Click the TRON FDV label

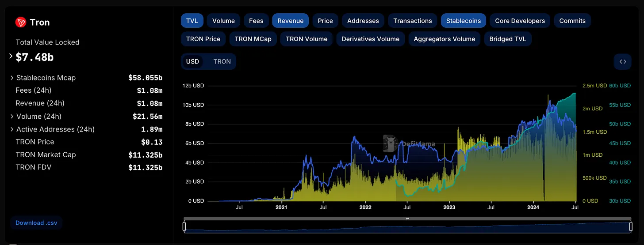pyautogui.click(x=33, y=168)
